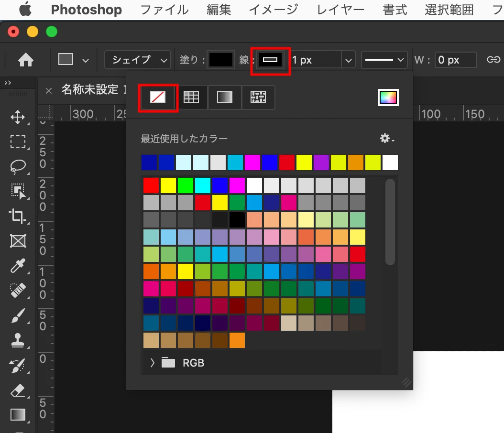
Task: Close the 名称未設定 document tab
Action: tap(49, 91)
